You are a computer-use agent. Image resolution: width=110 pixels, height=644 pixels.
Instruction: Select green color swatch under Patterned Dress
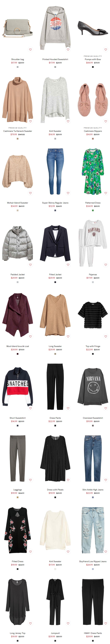[x=93, y=210]
